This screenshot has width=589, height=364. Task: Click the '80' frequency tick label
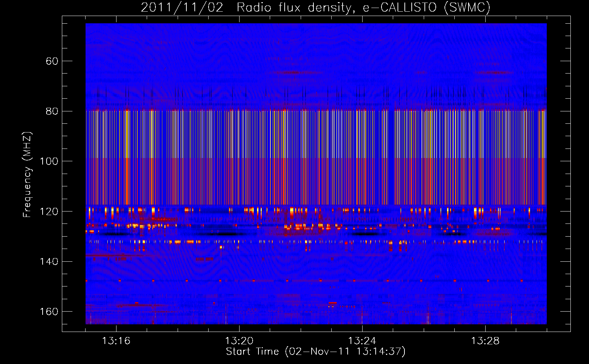point(52,111)
